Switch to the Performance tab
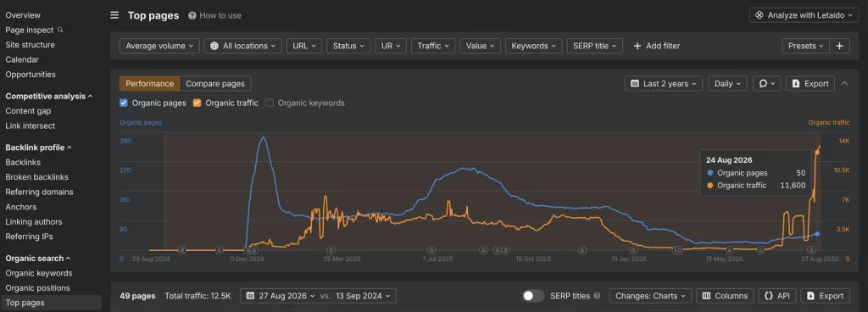Viewport: 868px width, 312px height. click(149, 84)
